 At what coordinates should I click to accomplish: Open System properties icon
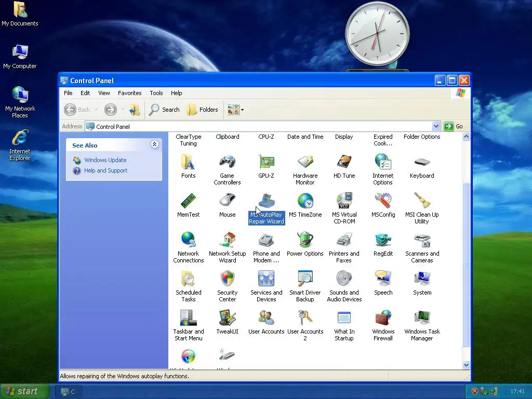coord(422,279)
